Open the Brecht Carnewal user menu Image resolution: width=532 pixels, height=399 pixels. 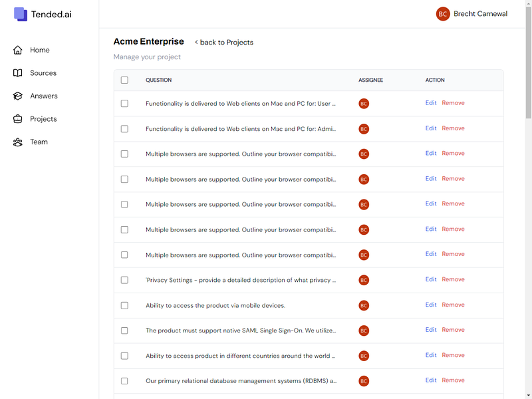pyautogui.click(x=480, y=14)
